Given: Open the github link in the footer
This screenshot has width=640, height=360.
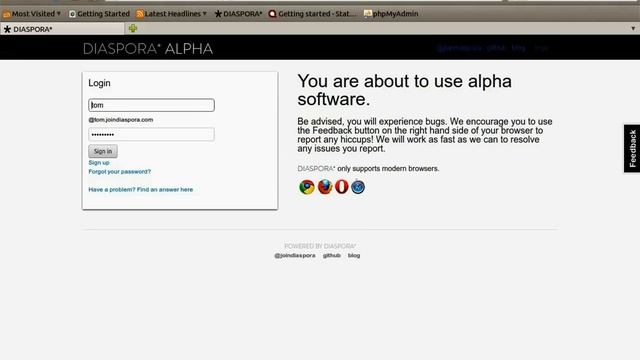Looking at the screenshot, I should pos(331,256).
